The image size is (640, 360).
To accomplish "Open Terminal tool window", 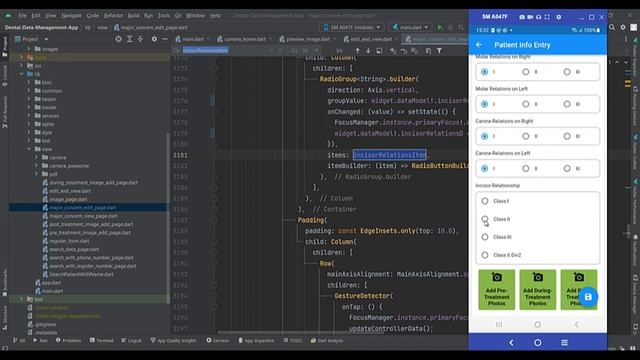I will click(x=101, y=340).
